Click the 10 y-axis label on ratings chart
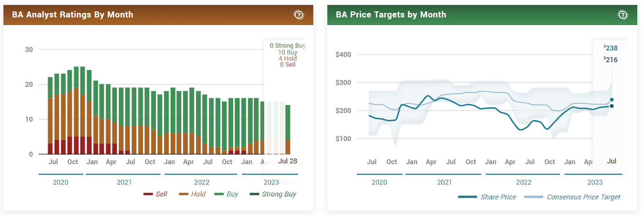The height and width of the screenshot is (215, 644). click(x=29, y=119)
